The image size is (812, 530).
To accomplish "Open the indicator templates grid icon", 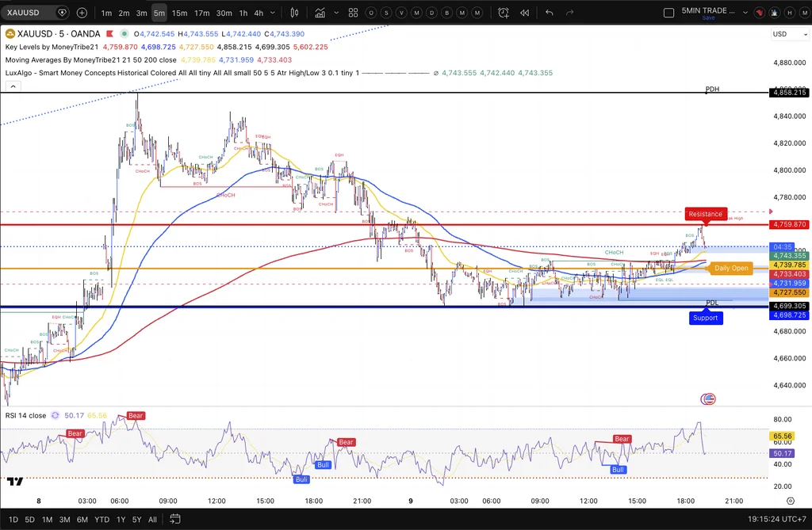I will 353,13.
